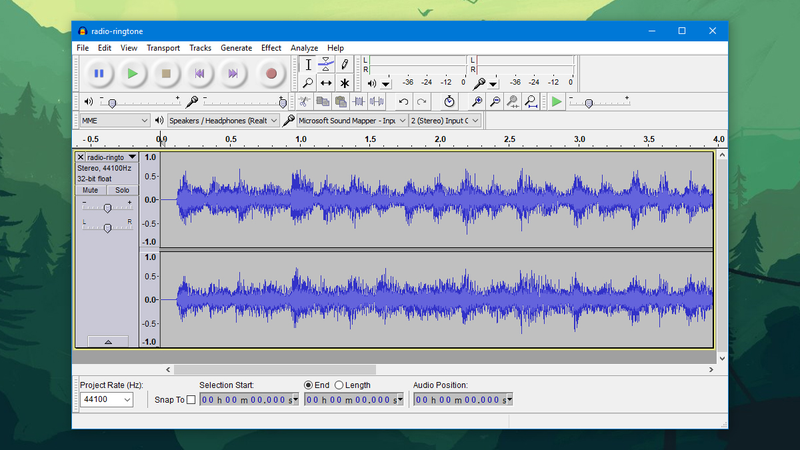
Task: Open recording meter microphone dropdown arrow
Action: coord(493,83)
